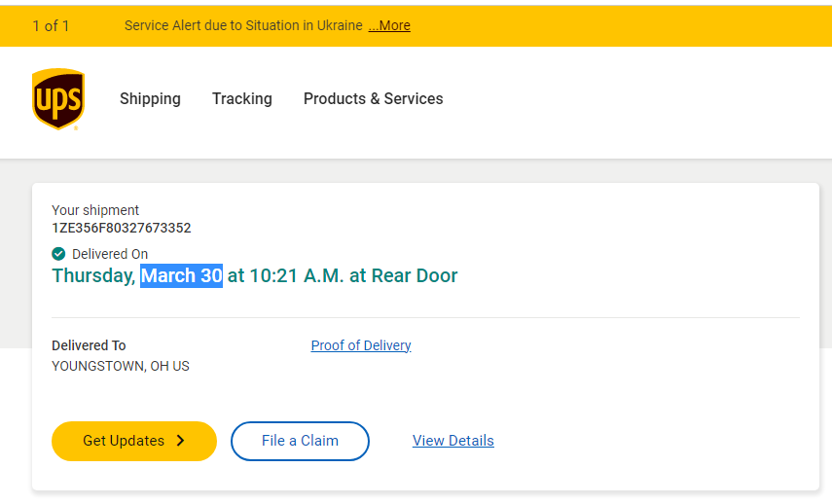Open the Products & Services menu
Image resolution: width=832 pixels, height=504 pixels.
click(373, 98)
